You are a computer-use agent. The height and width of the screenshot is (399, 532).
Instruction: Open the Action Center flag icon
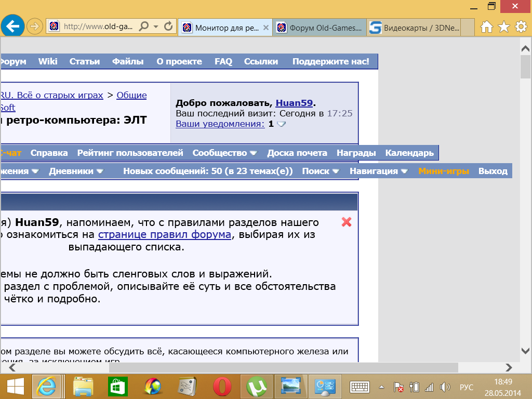tap(398, 387)
